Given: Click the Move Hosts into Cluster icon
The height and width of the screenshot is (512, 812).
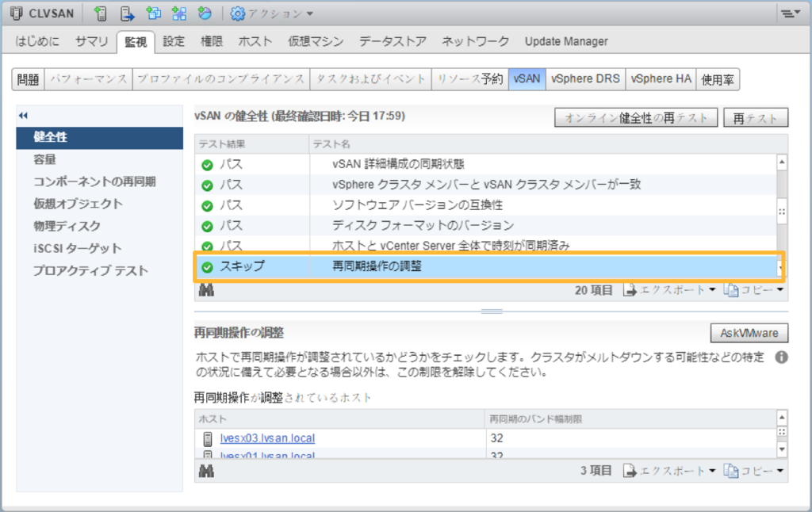Looking at the screenshot, I should pyautogui.click(x=127, y=13).
